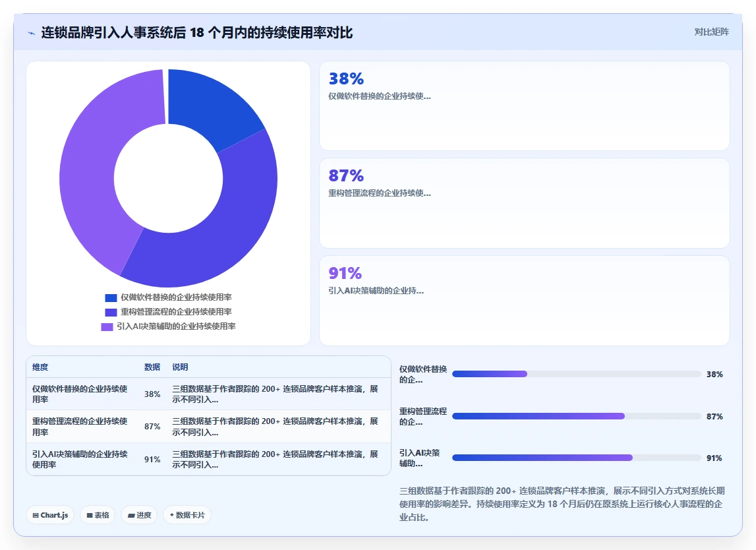
Task: Click the 87% value in the table
Action: pyautogui.click(x=152, y=427)
